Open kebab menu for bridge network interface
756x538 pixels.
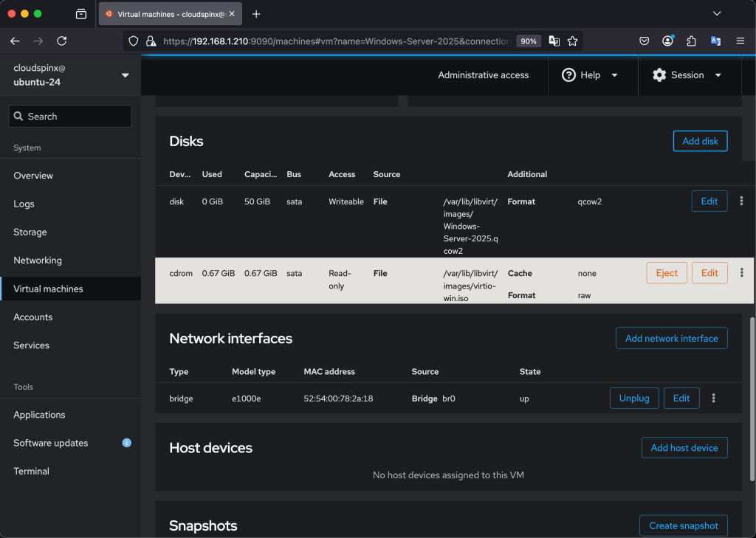coord(713,399)
